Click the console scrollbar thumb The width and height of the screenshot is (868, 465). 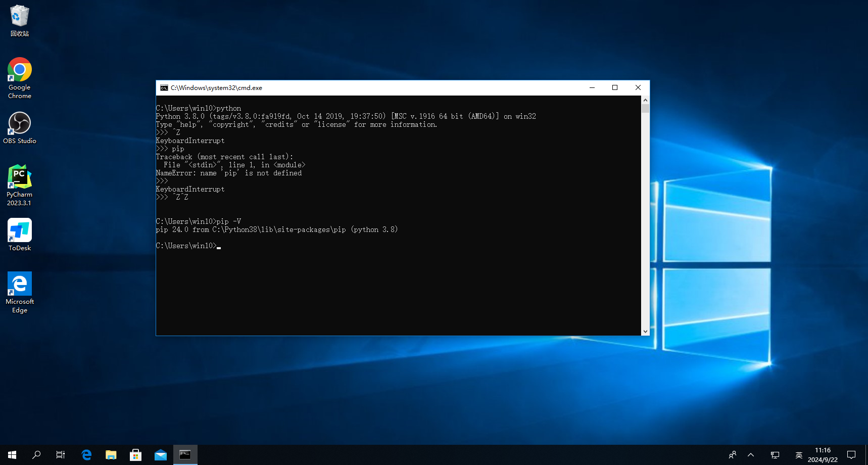pos(645,109)
